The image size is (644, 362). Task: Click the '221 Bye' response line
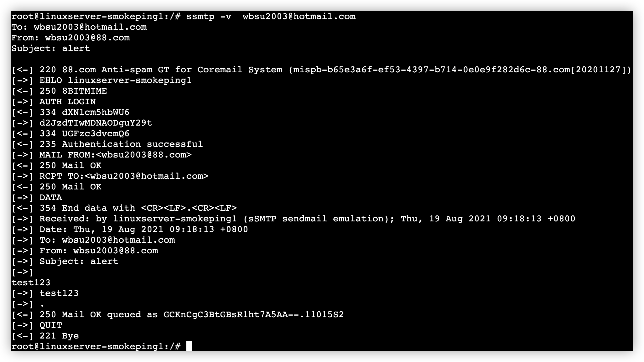click(x=59, y=336)
